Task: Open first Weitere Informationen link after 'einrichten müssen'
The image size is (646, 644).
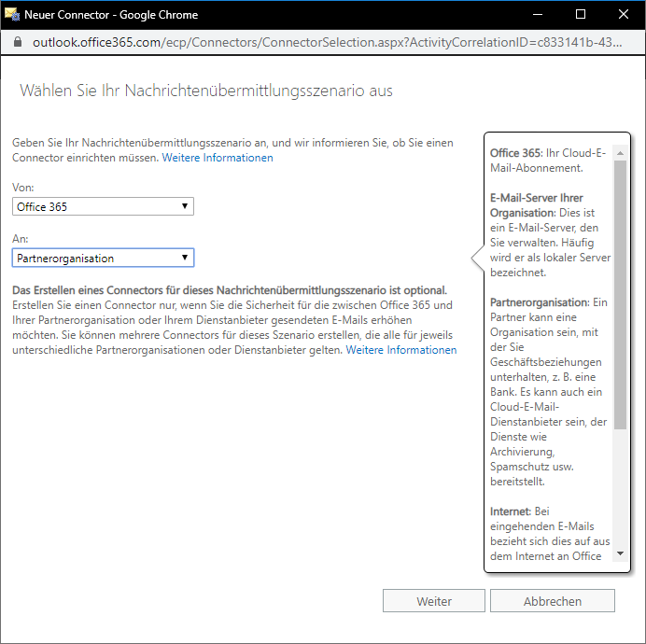Action: click(218, 158)
